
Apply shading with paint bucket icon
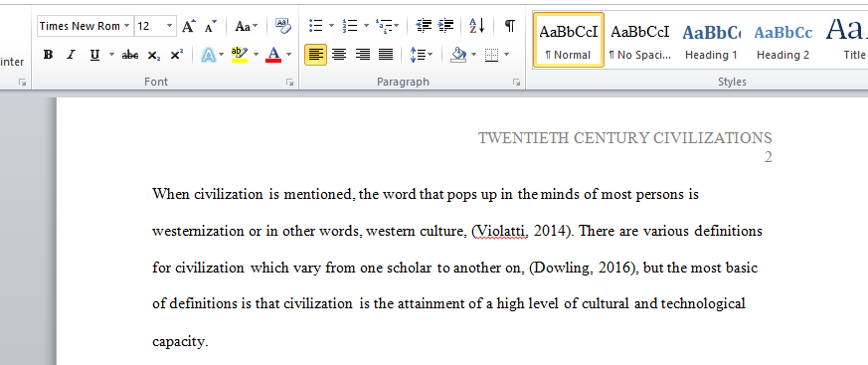click(457, 55)
